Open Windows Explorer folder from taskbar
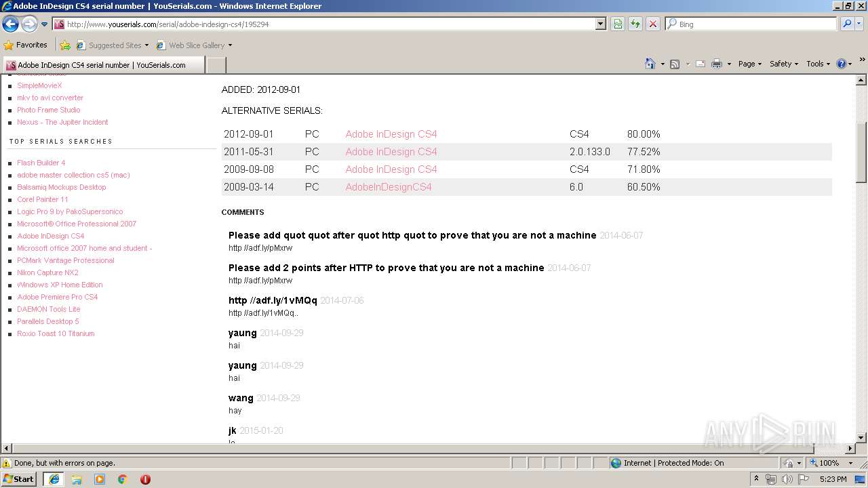This screenshot has width=868, height=488. (x=77, y=479)
